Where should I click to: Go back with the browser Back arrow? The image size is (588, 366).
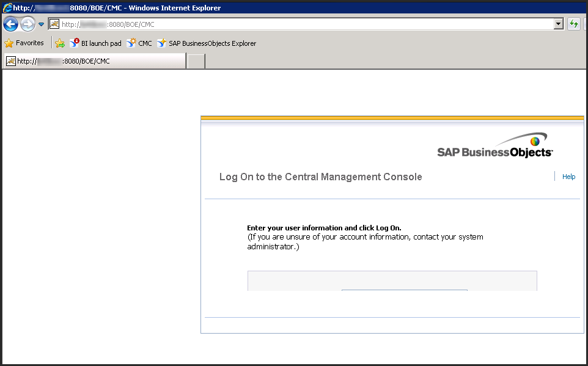point(10,24)
